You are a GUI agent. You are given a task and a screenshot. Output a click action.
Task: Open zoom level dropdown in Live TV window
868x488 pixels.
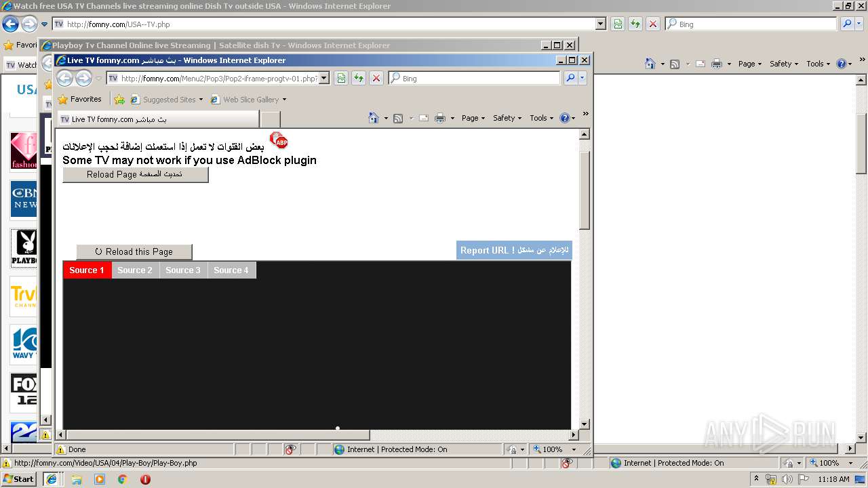tap(574, 449)
